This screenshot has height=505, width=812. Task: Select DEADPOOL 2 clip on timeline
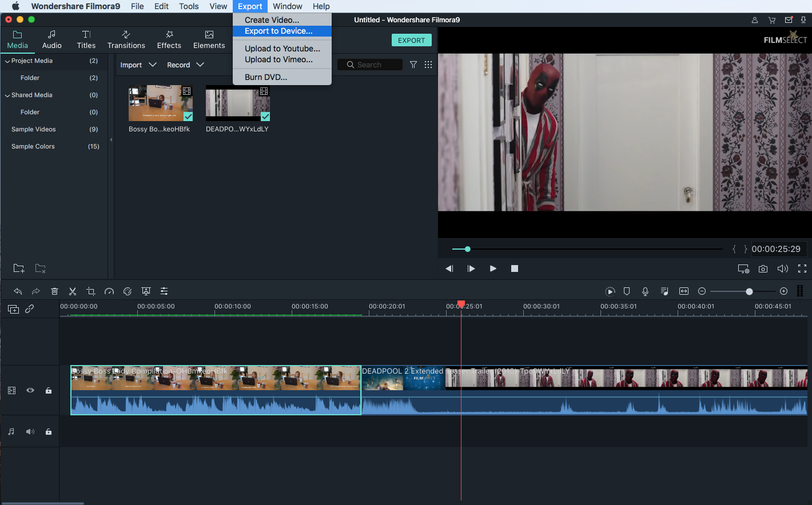584,390
